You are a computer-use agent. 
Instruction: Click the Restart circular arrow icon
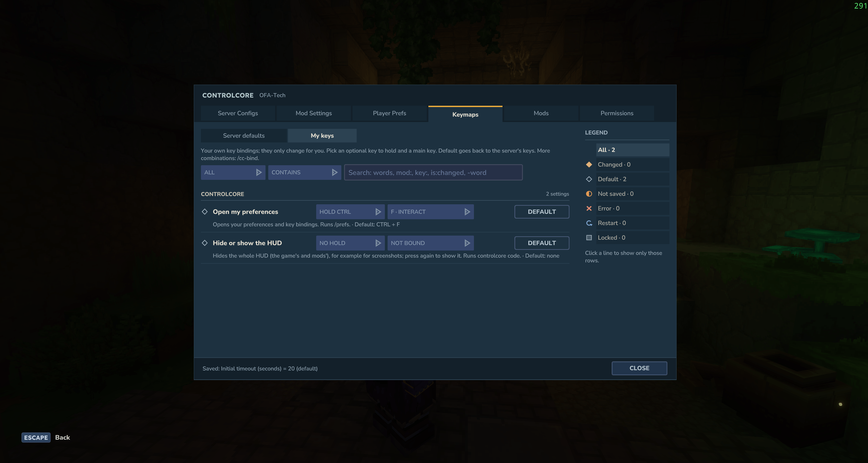[589, 223]
